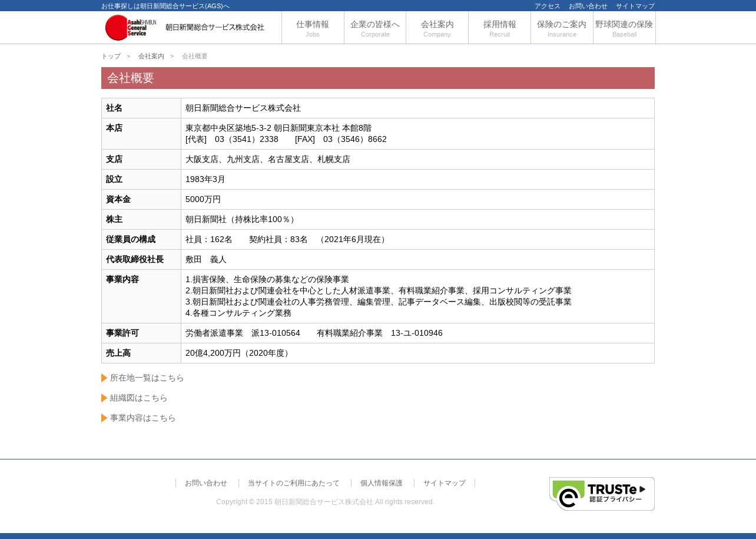Click the president name 敷田 義人
The width and height of the screenshot is (756, 539).
pos(206,260)
